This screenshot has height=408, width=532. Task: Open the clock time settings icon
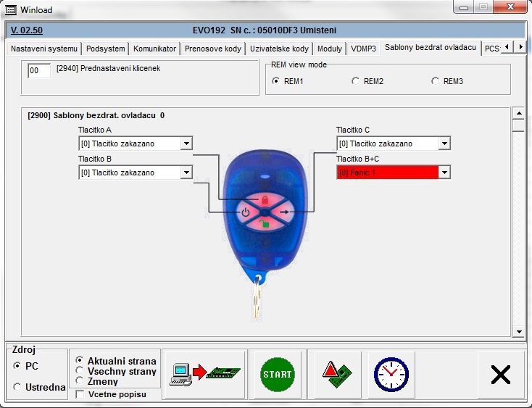[391, 374]
